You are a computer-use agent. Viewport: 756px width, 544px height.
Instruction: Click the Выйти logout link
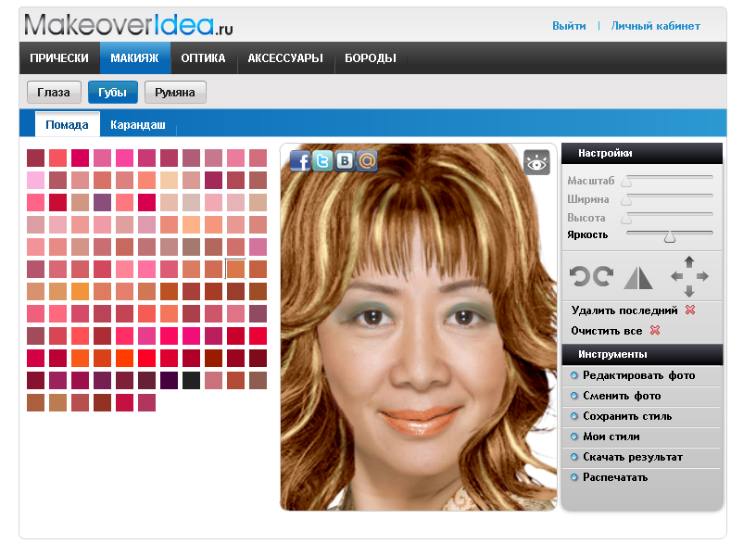pyautogui.click(x=569, y=26)
